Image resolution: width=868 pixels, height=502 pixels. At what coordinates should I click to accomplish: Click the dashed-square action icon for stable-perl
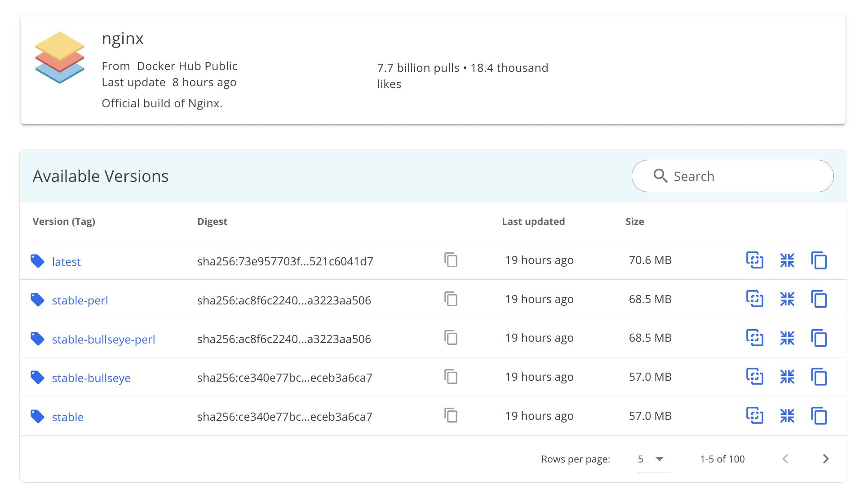[755, 299]
